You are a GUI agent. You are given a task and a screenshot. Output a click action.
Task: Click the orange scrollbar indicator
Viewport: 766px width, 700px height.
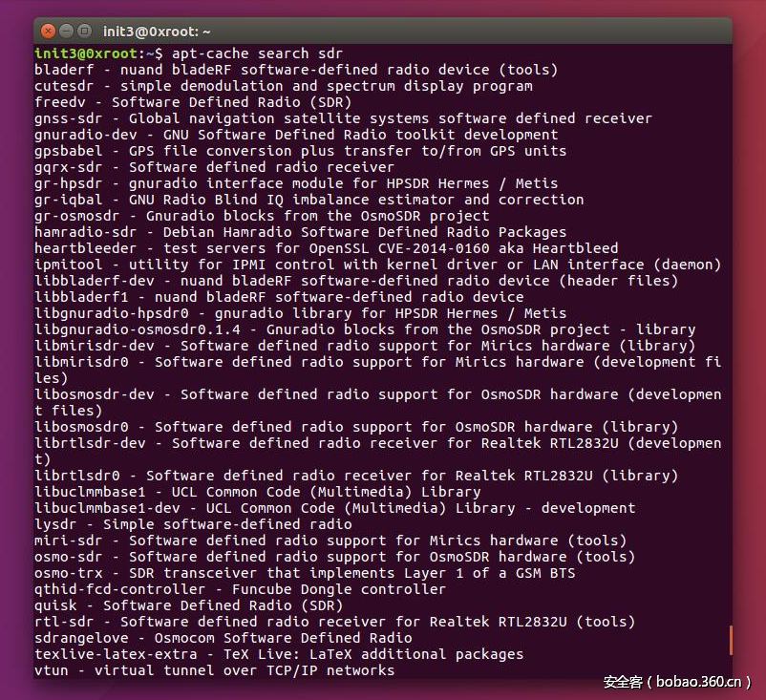click(731, 640)
